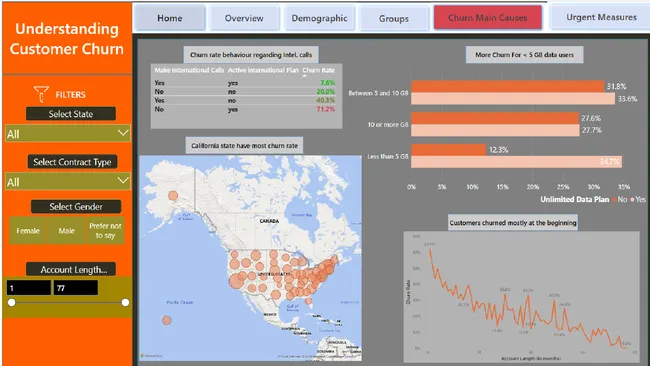Click the 'California state have most churn rate' title

tap(244, 145)
